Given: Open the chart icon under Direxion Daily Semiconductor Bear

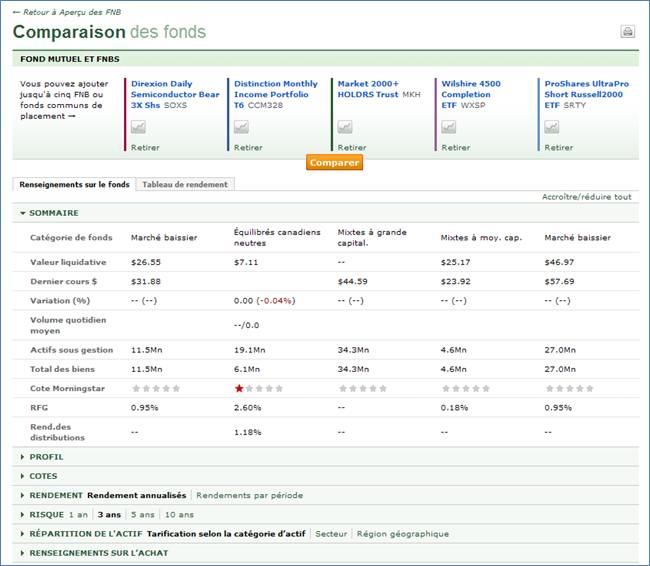Looking at the screenshot, I should (x=138, y=126).
